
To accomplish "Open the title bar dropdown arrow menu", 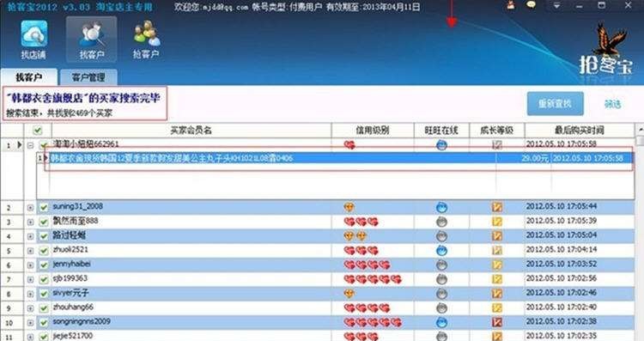I will 557,6.
